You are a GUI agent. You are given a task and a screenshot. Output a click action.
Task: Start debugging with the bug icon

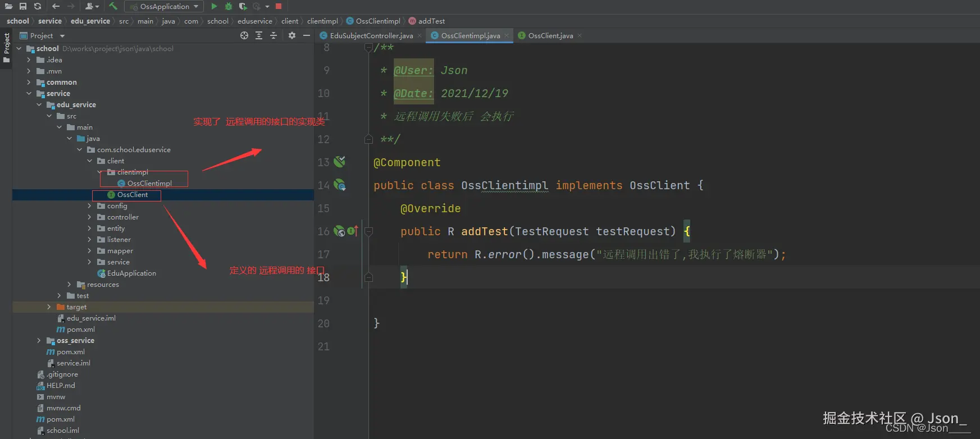click(229, 6)
